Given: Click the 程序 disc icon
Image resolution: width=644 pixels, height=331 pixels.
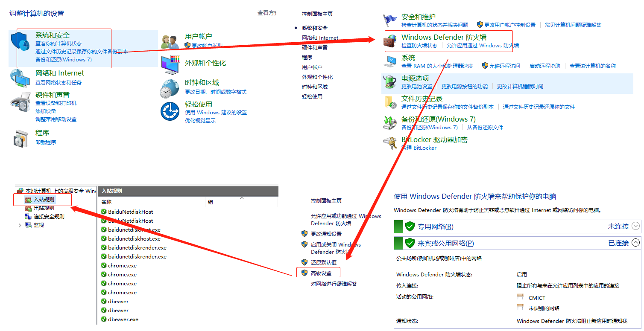Looking at the screenshot, I should pos(20,138).
